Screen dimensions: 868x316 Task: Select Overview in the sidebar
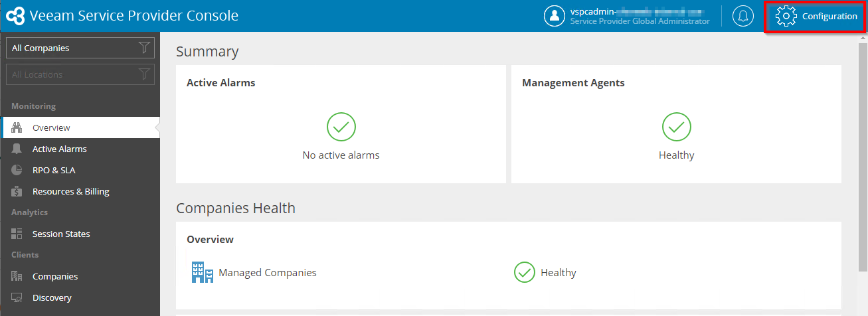click(x=80, y=127)
